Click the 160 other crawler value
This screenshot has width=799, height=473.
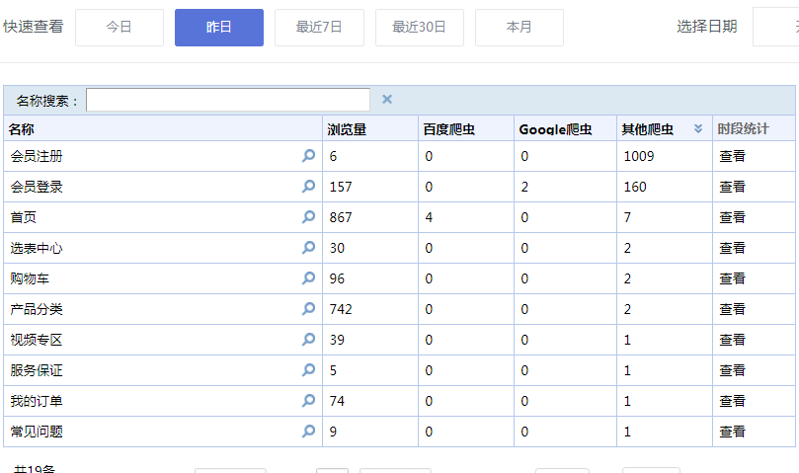tap(635, 187)
